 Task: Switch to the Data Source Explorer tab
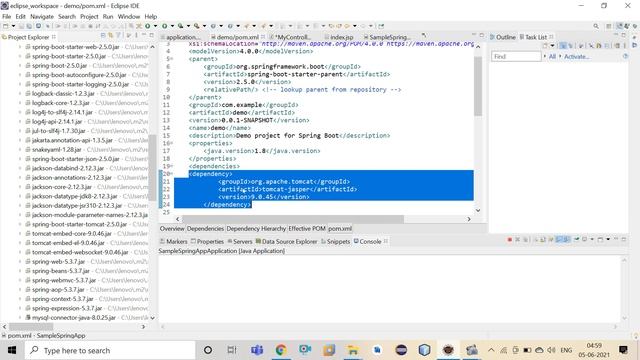coord(286,241)
